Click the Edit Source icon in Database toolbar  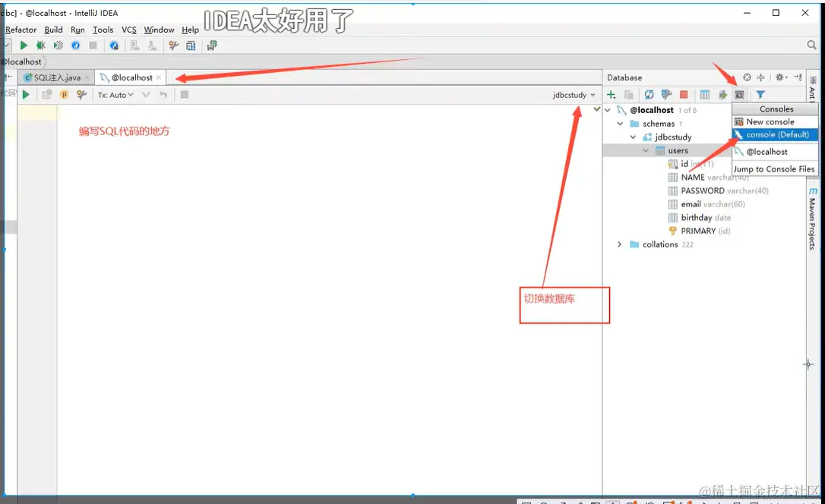pyautogui.click(x=723, y=95)
